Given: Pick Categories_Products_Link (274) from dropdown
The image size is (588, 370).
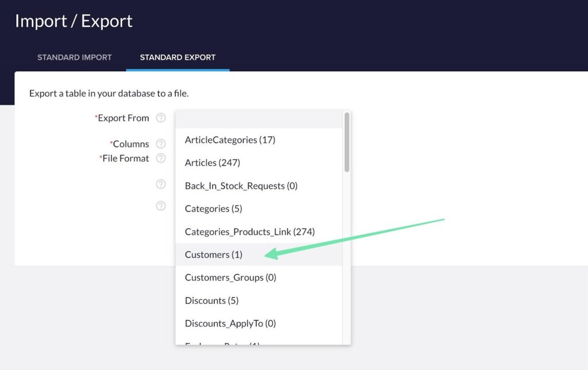Looking at the screenshot, I should pos(250,232).
